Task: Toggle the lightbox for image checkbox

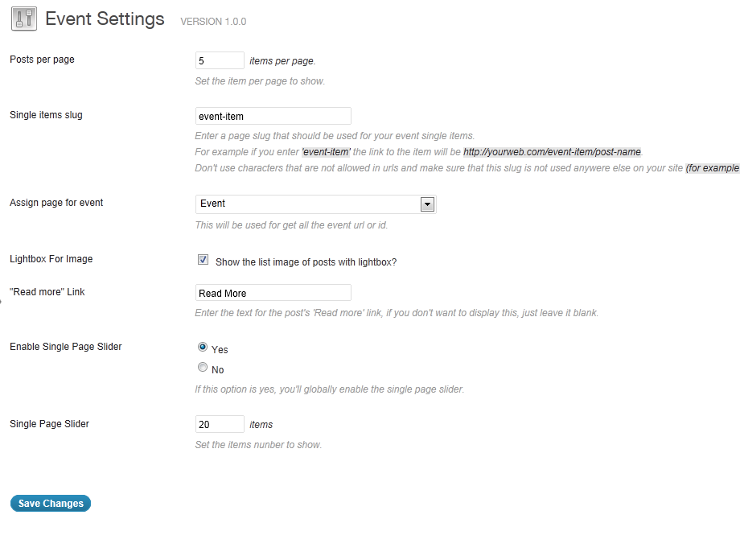Action: 203,260
